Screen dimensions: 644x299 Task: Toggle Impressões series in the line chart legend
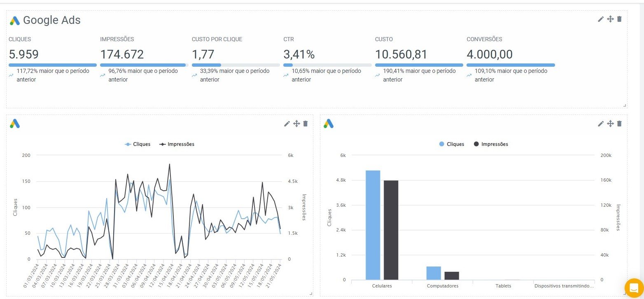pos(177,144)
